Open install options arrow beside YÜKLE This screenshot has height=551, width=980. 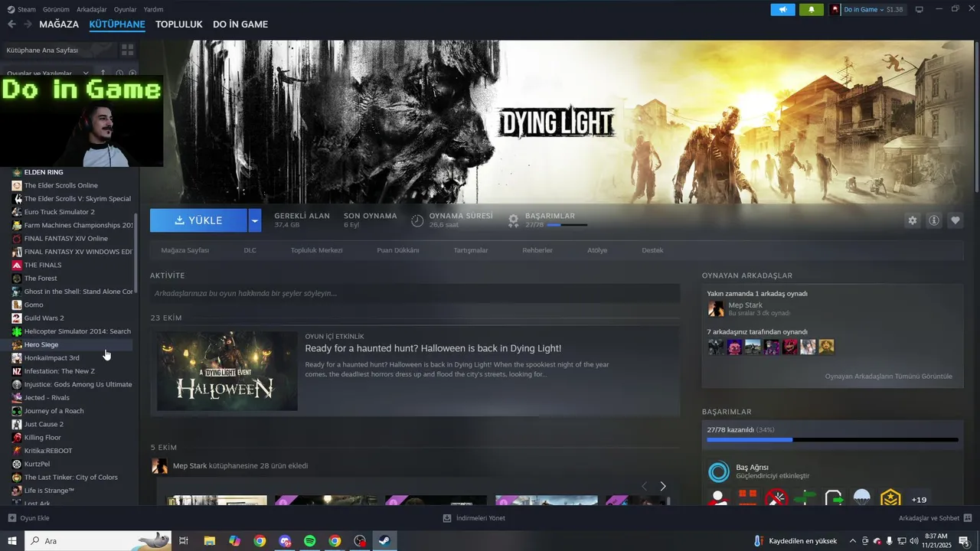coord(255,220)
